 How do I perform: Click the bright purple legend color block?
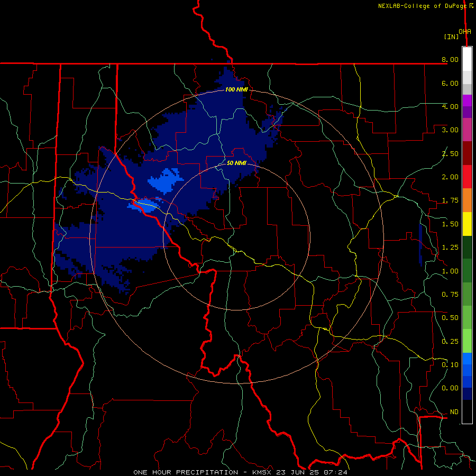tap(467, 100)
